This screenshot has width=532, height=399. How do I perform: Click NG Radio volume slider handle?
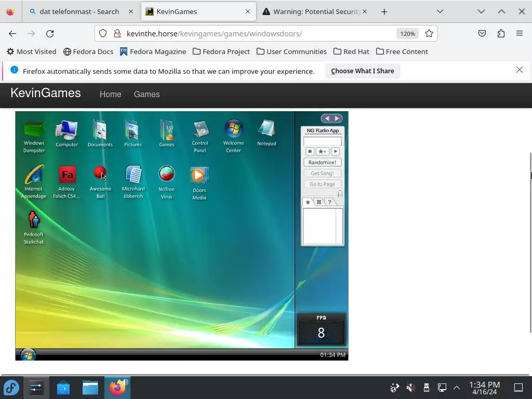340,194
